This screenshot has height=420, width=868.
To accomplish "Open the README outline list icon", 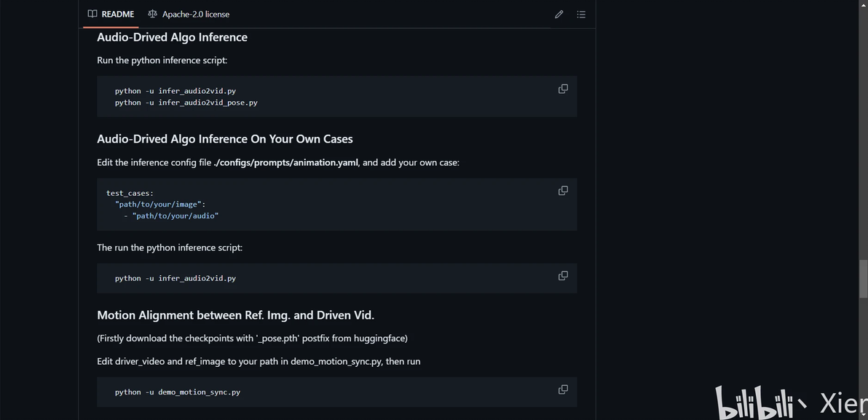I will click(581, 14).
